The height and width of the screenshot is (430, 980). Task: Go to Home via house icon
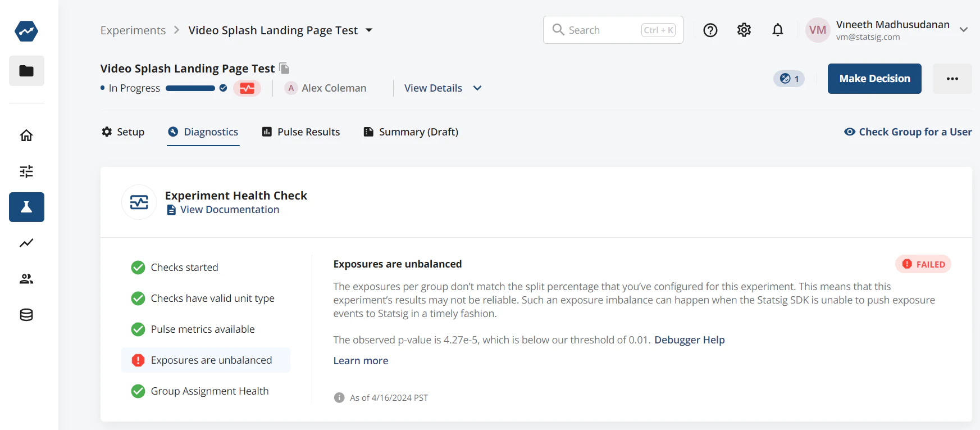[26, 135]
